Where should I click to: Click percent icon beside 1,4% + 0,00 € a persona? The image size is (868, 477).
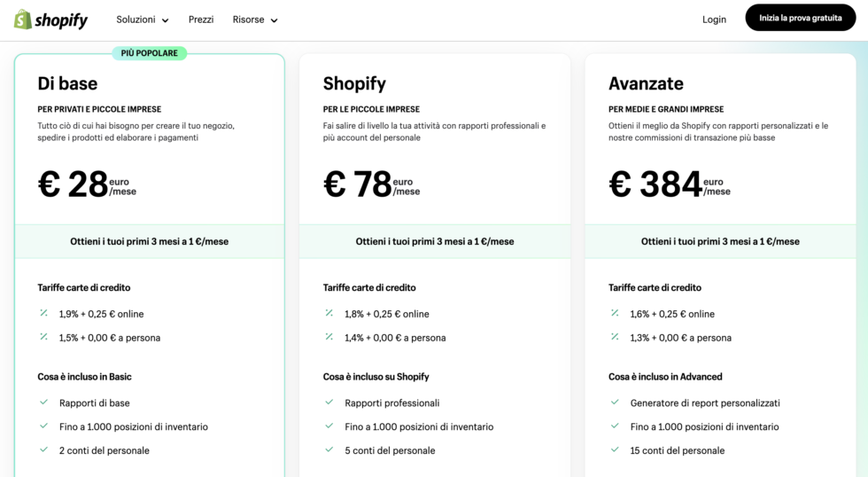[x=329, y=337]
